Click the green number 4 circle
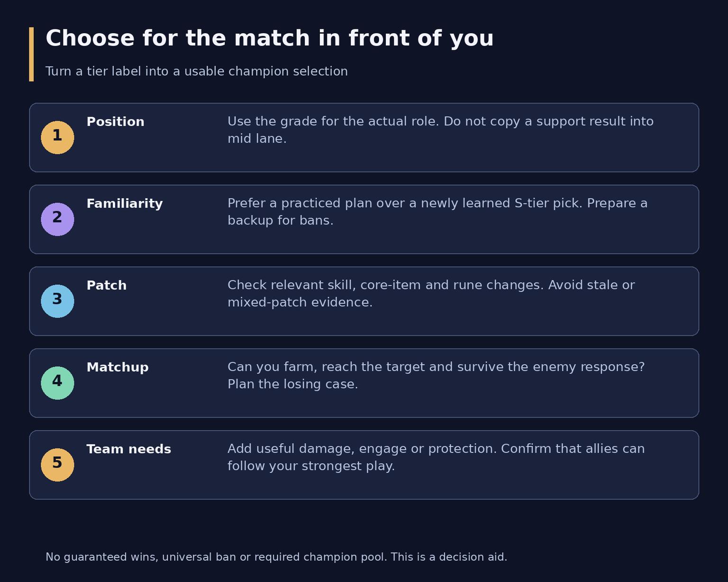 (57, 383)
